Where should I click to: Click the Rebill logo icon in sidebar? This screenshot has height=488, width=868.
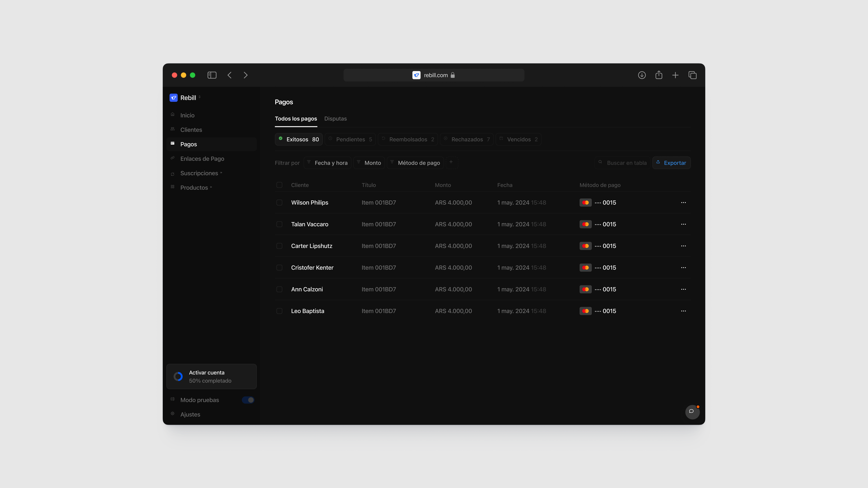point(174,98)
